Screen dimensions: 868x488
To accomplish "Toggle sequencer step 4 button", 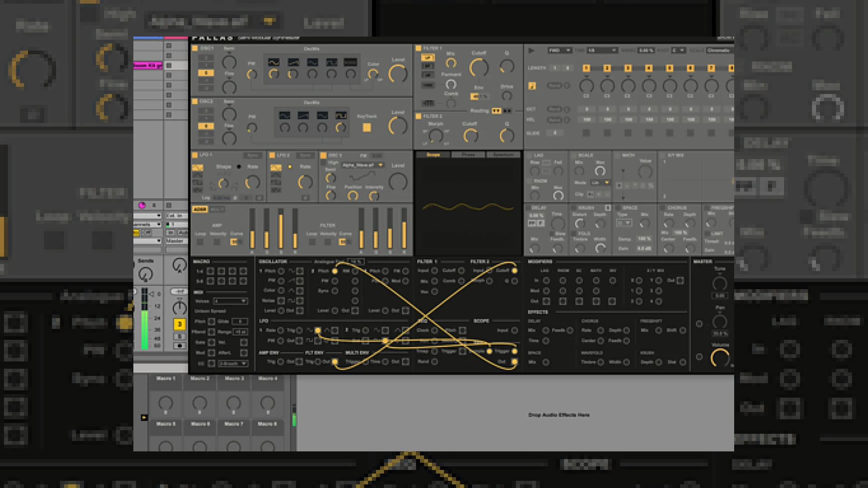I will 649,68.
